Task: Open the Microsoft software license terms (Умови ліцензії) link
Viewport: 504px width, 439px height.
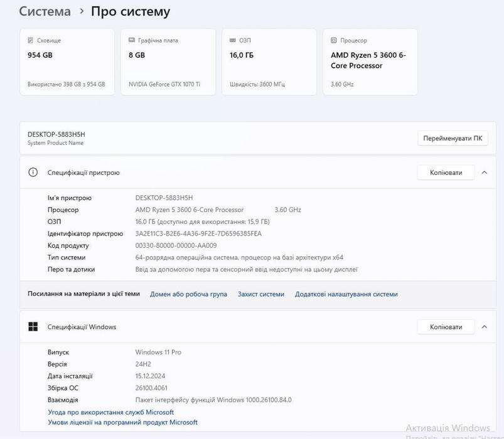Action: coord(122,422)
